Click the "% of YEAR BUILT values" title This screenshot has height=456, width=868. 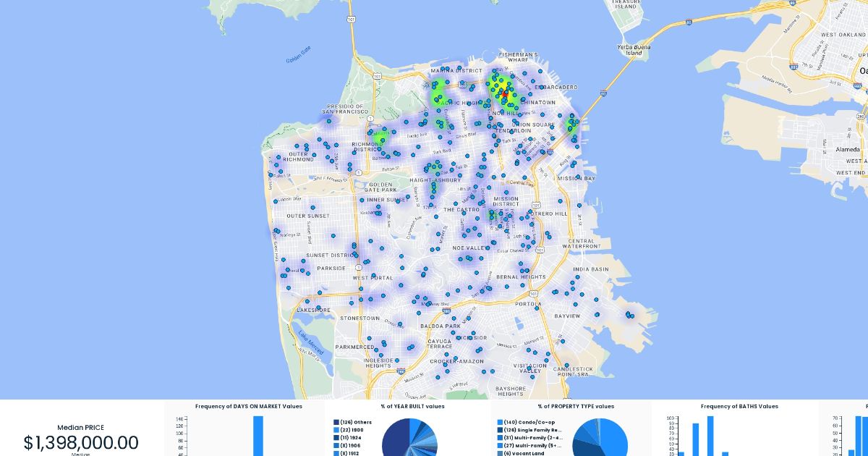click(x=413, y=407)
